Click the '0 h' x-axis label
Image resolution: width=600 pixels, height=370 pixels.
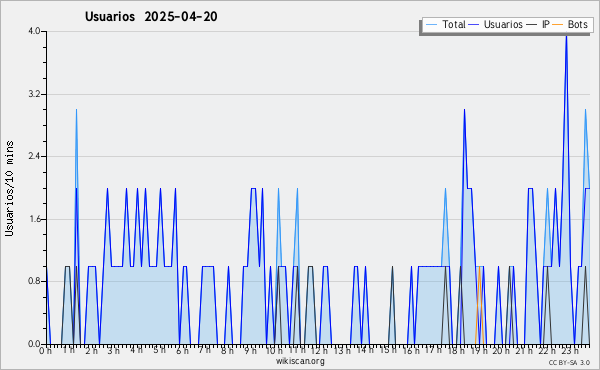(45, 351)
